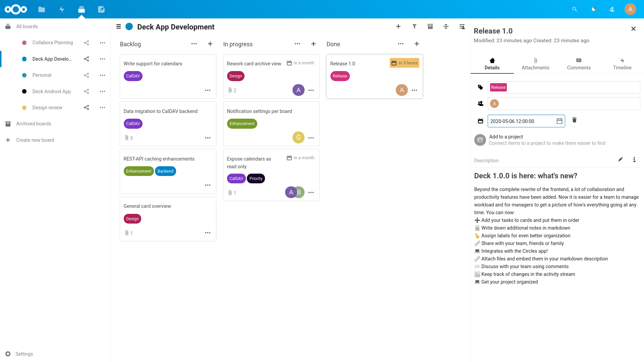Click the delete trash icon next to the date
The image size is (644, 362).
pos(575,120)
